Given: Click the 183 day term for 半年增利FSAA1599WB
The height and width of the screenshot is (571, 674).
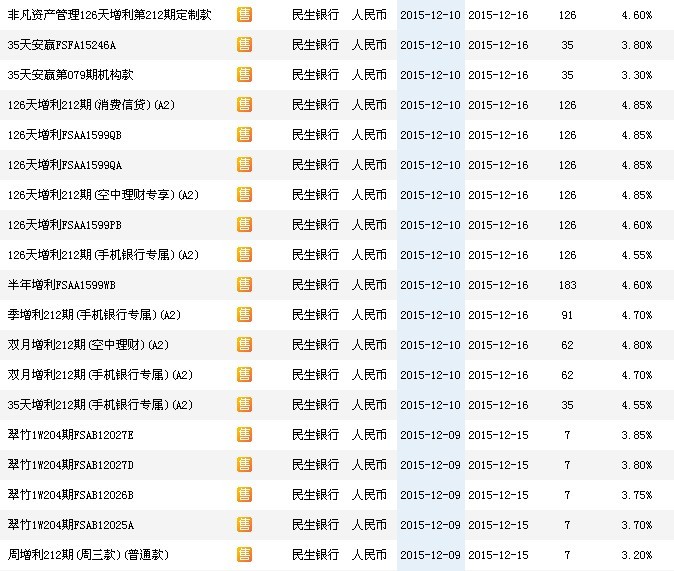Looking at the screenshot, I should point(567,285).
